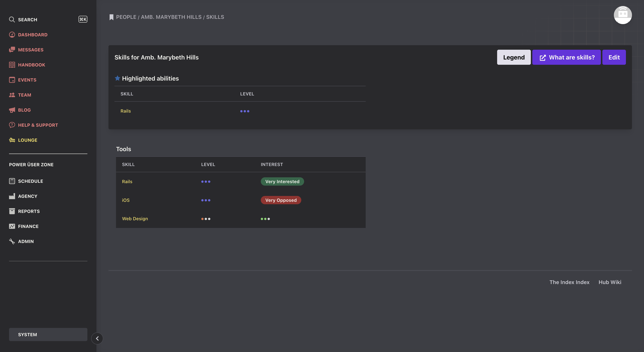Click the Handbook open book icon
Screen dimensions: 644x352
tap(12, 65)
